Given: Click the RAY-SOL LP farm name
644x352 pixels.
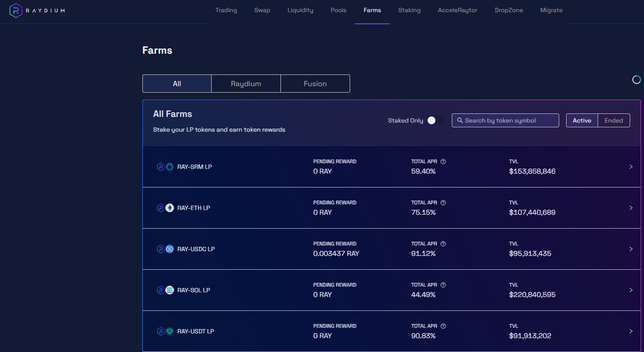Looking at the screenshot, I should point(194,290).
